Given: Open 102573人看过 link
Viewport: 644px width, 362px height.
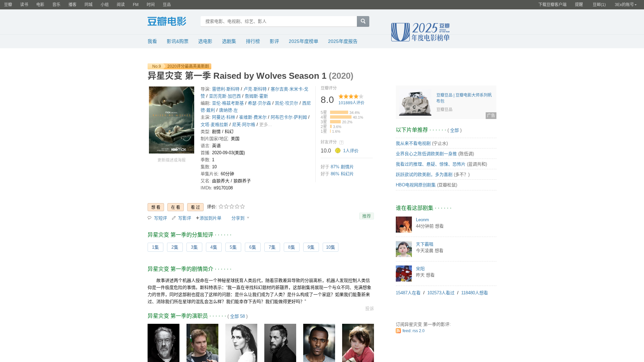Looking at the screenshot, I should tap(441, 293).
